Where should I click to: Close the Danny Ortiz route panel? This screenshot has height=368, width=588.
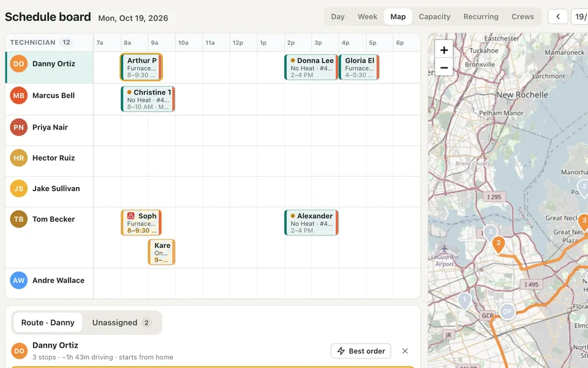pyautogui.click(x=405, y=351)
